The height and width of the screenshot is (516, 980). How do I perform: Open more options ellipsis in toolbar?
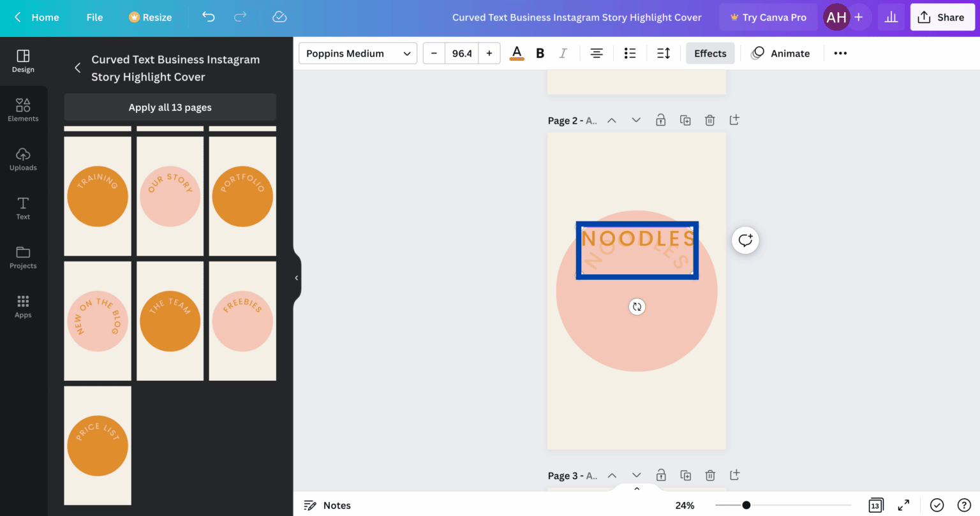tap(840, 54)
